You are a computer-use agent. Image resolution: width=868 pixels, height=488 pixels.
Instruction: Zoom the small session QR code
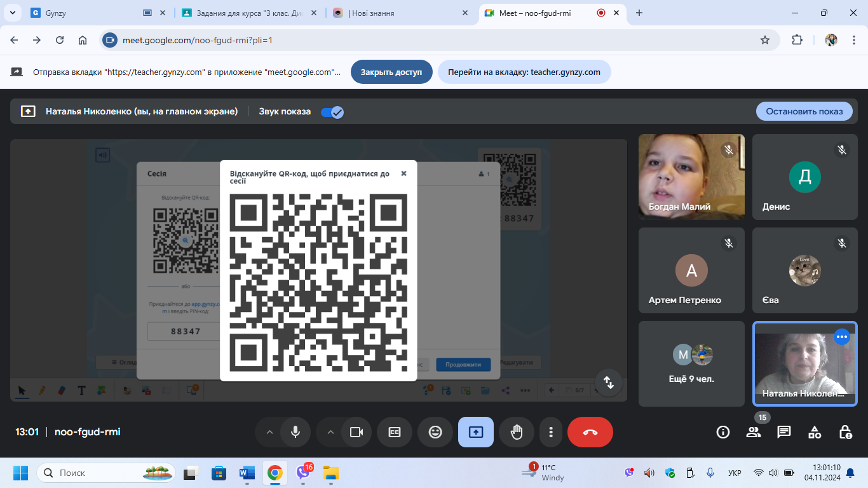coord(186,240)
